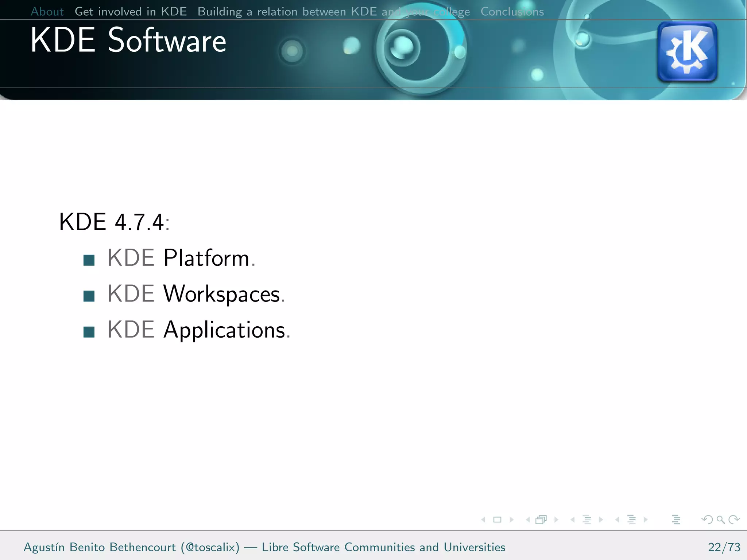Click the go forward curved arrow
Image resolution: width=747 pixels, height=560 pixels.
click(734, 520)
